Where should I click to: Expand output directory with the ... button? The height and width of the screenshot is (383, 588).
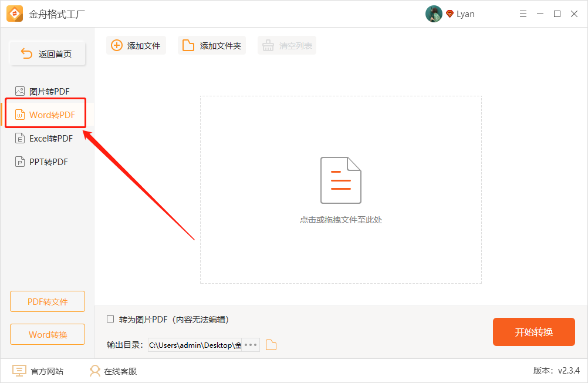coord(252,345)
